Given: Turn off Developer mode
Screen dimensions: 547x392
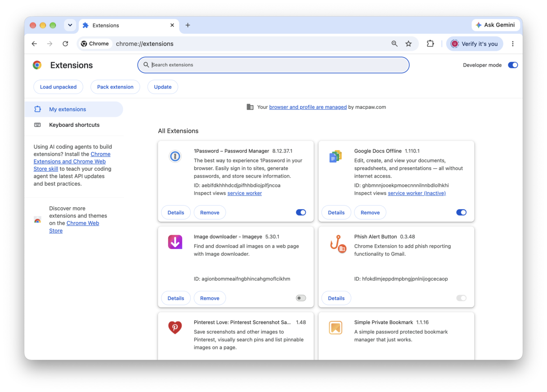Looking at the screenshot, I should (x=513, y=65).
